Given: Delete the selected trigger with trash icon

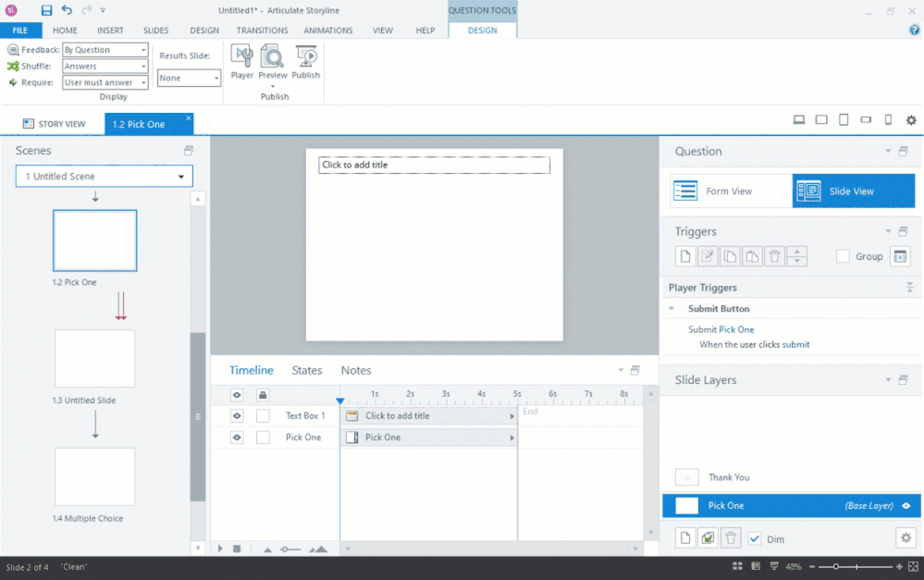Looking at the screenshot, I should tap(775, 256).
